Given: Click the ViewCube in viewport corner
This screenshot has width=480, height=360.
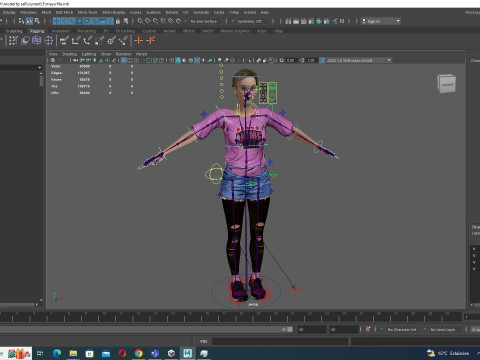Looking at the screenshot, I should pyautogui.click(x=446, y=84).
